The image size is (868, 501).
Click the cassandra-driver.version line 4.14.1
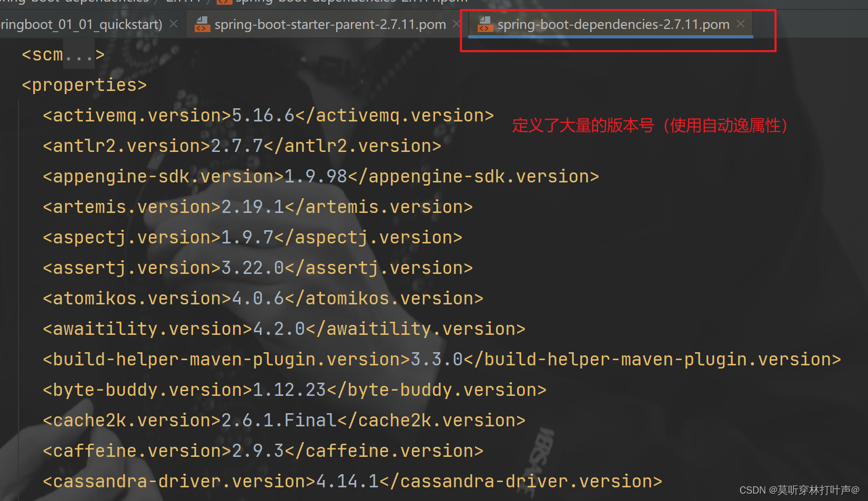pos(352,481)
